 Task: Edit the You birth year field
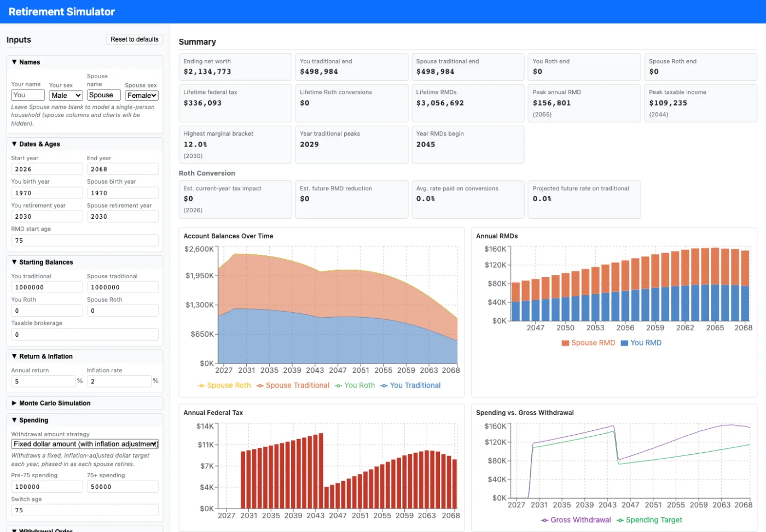[x=47, y=193]
